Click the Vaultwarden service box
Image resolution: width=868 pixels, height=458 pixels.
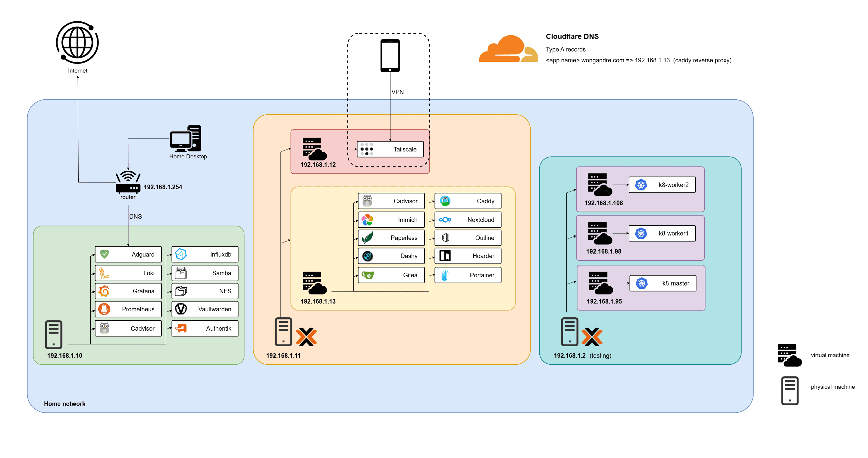[205, 309]
